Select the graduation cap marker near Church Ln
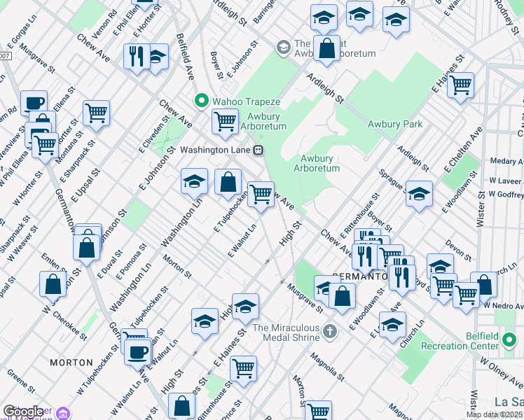The height and width of the screenshot is (420, 524). [393, 326]
